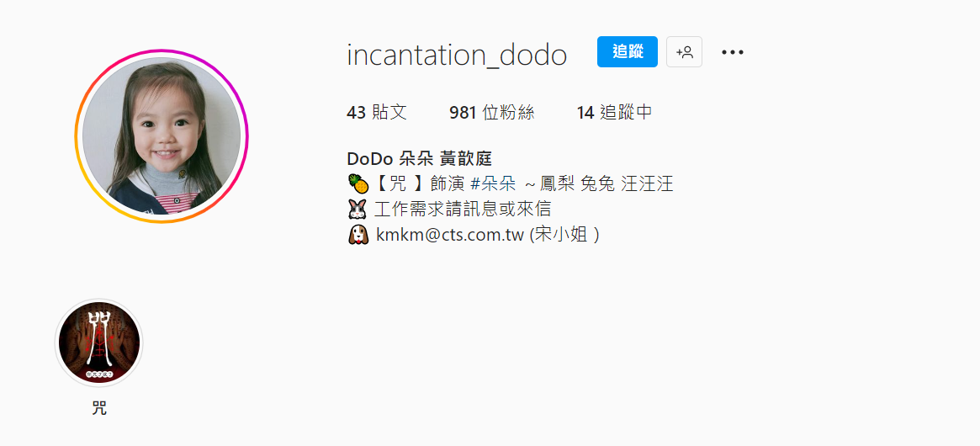The width and height of the screenshot is (980, 446).
Task: Select the display name DoDo 朵朵 黃歆庭
Action: 420,159
